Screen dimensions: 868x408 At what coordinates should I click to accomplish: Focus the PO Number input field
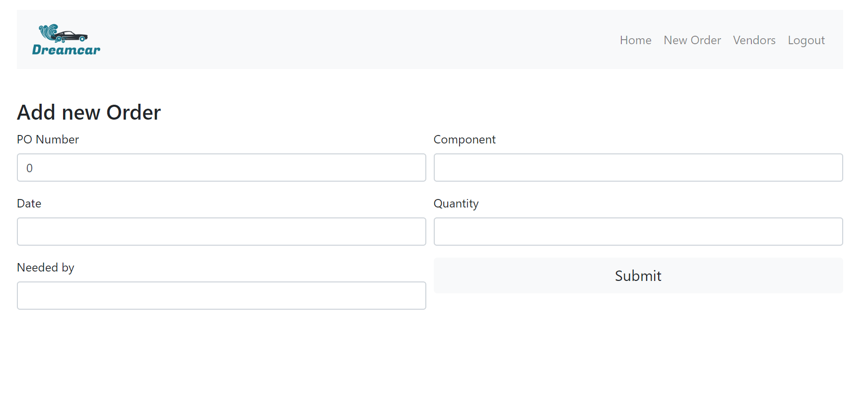221,168
